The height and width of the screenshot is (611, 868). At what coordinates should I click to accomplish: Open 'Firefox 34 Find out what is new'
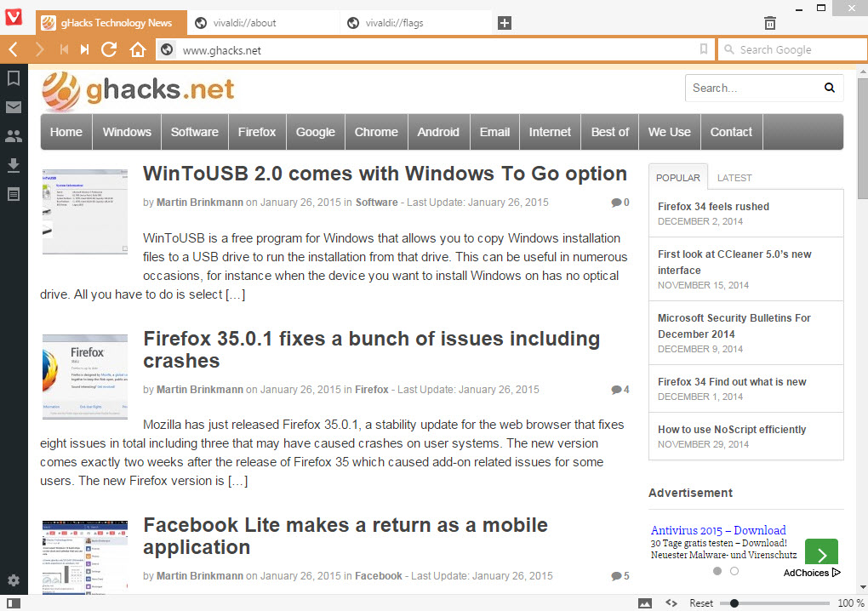(732, 382)
